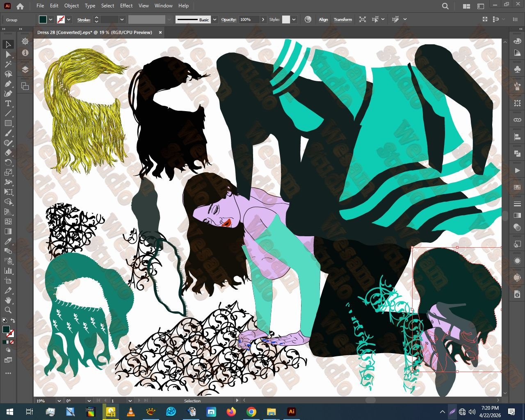The width and height of the screenshot is (525, 420).
Task: Select the Gradient tool
Action: pos(8,231)
